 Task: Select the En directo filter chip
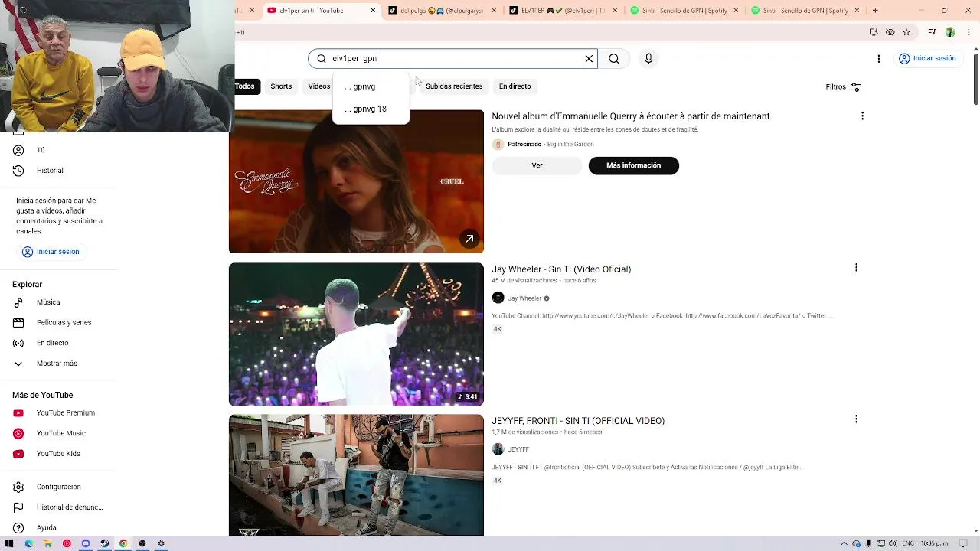click(x=514, y=86)
